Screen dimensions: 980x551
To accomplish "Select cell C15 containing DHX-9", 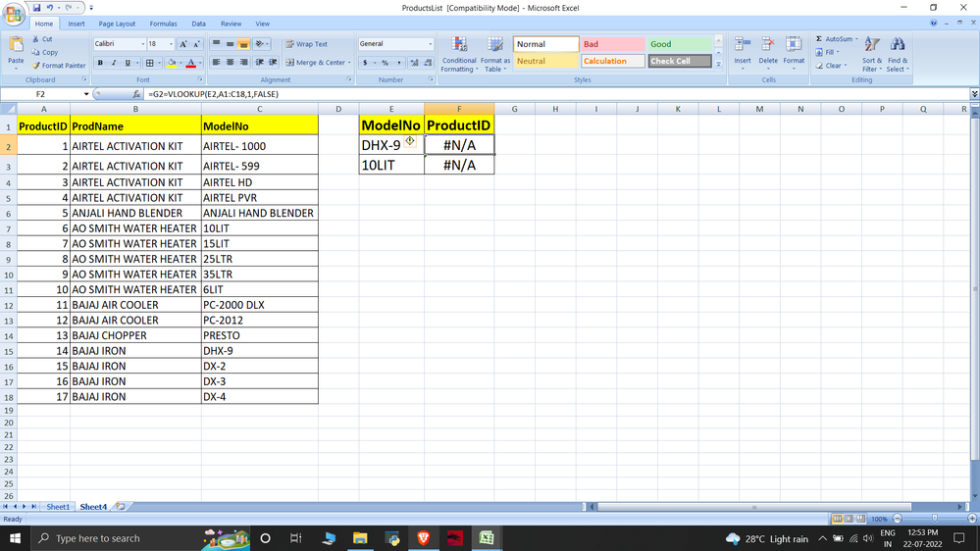I will point(259,350).
